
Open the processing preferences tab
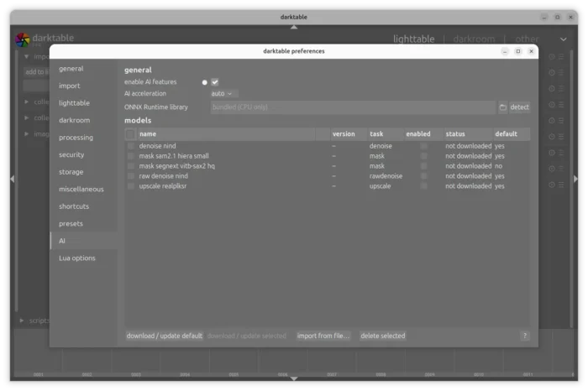point(76,138)
